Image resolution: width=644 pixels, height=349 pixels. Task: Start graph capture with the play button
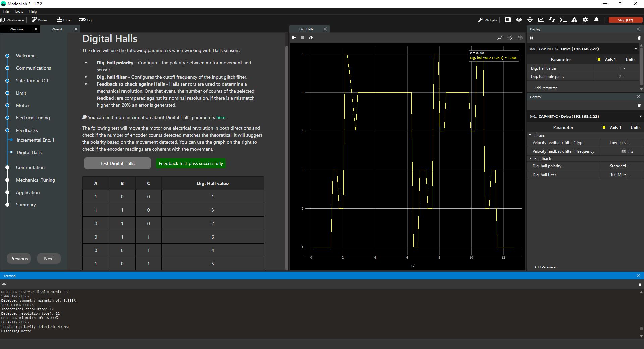coord(294,38)
